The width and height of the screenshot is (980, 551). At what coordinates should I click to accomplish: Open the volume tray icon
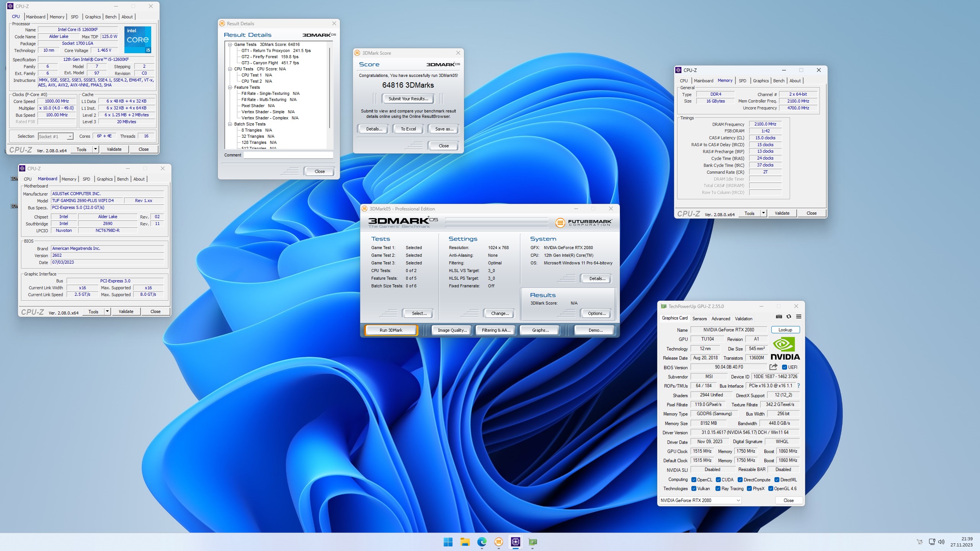[x=941, y=542]
